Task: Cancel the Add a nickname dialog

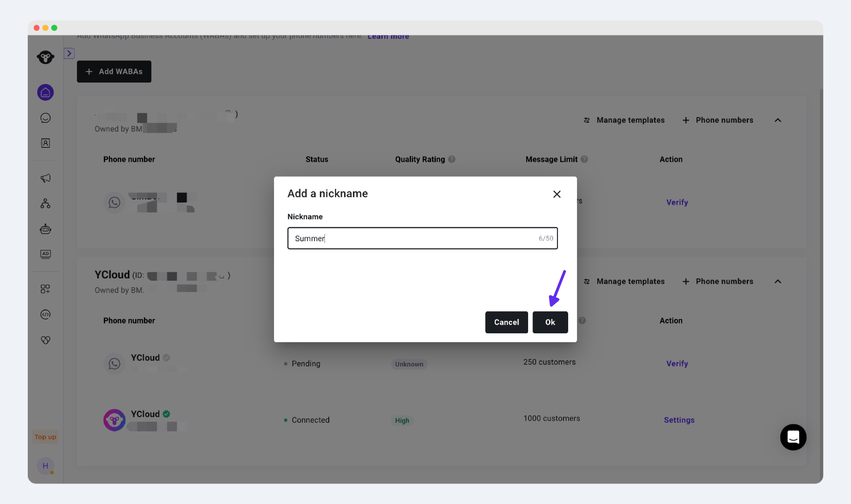Action: click(x=506, y=322)
